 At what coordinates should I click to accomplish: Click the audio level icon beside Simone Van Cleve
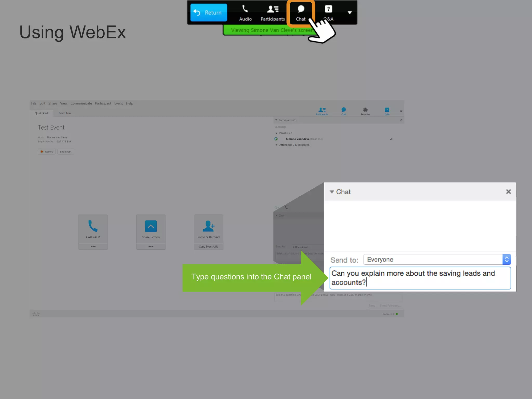click(391, 139)
